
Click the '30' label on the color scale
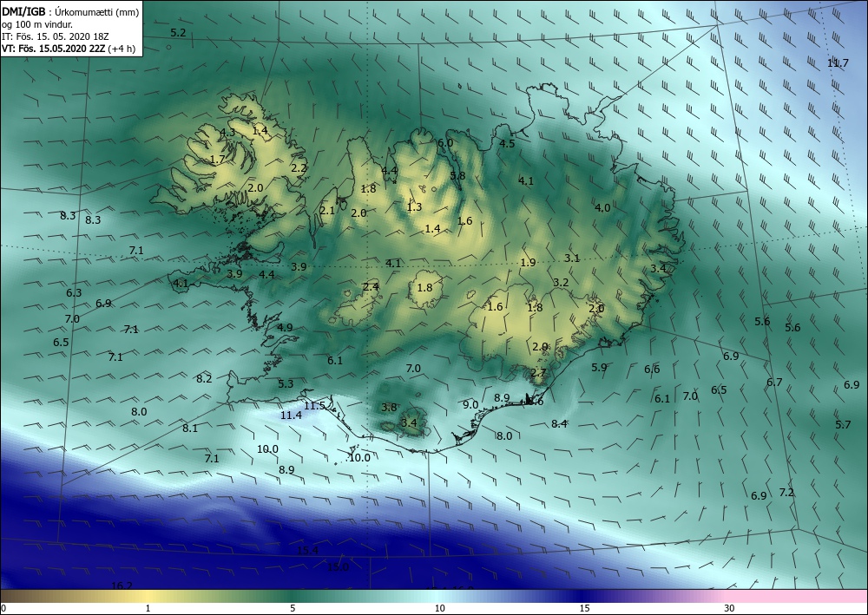point(729,608)
